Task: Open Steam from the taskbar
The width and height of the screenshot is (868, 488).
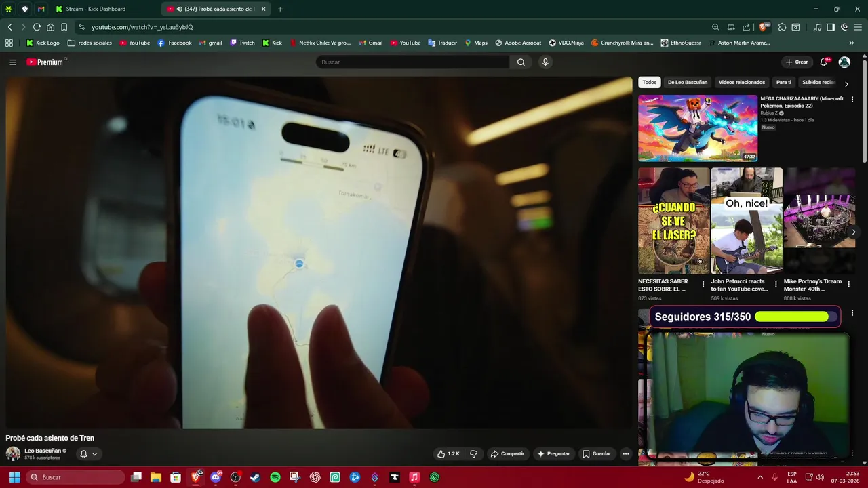Action: coord(255,477)
